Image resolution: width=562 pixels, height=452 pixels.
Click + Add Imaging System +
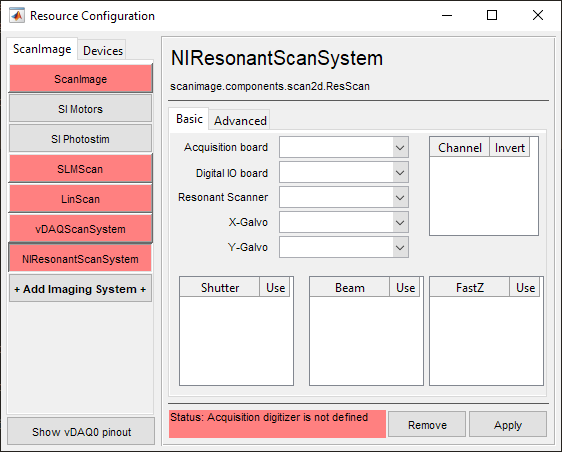pos(81,289)
